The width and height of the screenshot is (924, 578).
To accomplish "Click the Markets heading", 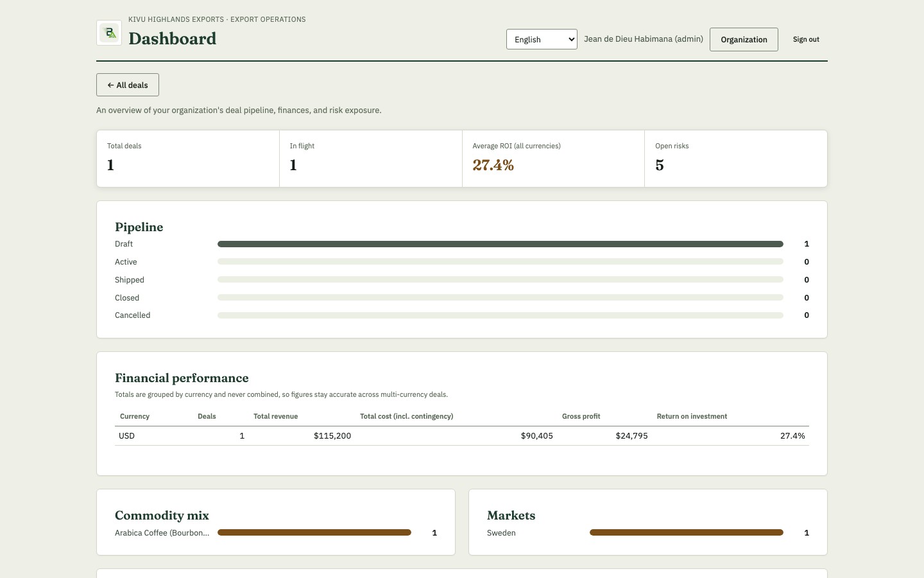I will coord(511,515).
